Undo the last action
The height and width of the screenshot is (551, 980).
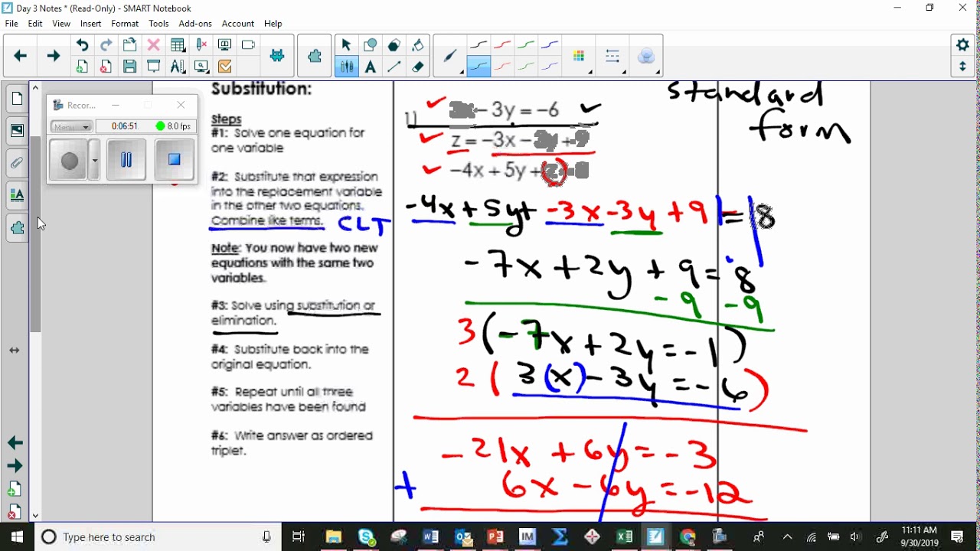point(82,45)
